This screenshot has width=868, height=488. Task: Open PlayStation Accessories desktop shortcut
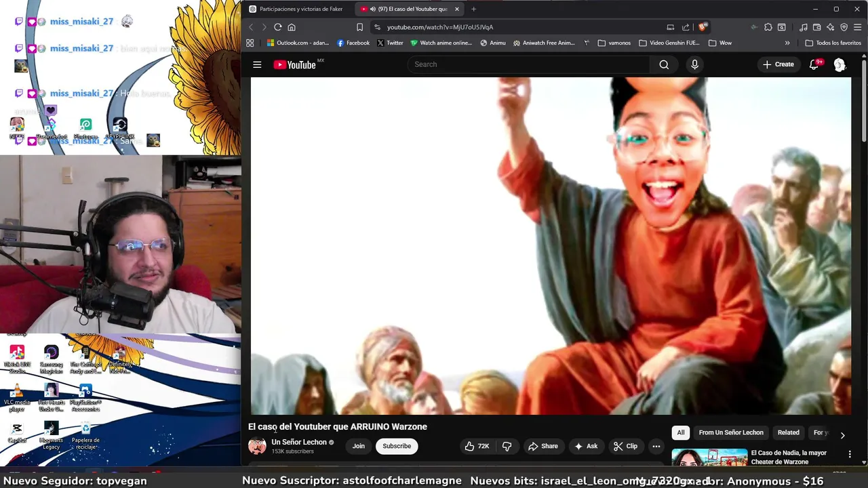tap(85, 399)
